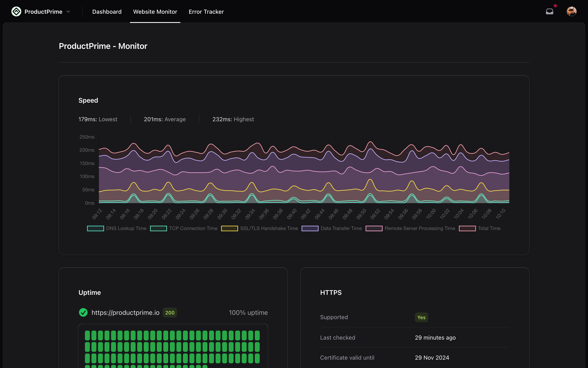Select the Website Monitor tab

click(x=155, y=12)
